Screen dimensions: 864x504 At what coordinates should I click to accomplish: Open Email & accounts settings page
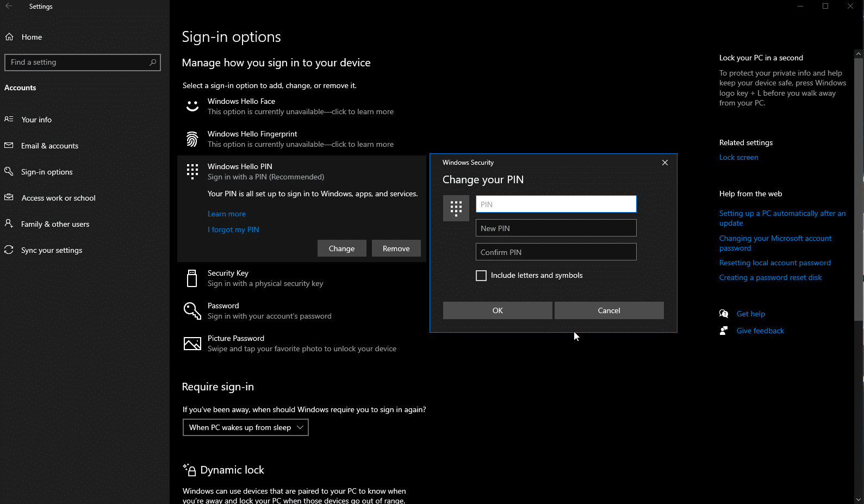pyautogui.click(x=49, y=146)
